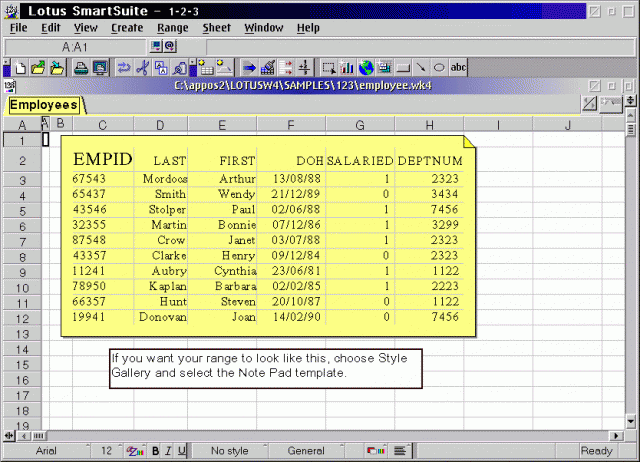The width and height of the screenshot is (640, 462).
Task: Select the draw ellipse tool
Action: tap(439, 68)
